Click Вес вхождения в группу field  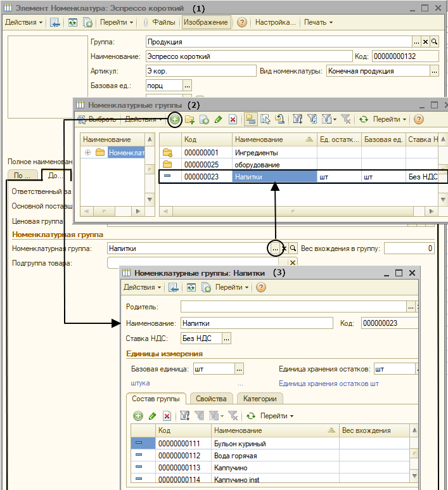point(409,248)
